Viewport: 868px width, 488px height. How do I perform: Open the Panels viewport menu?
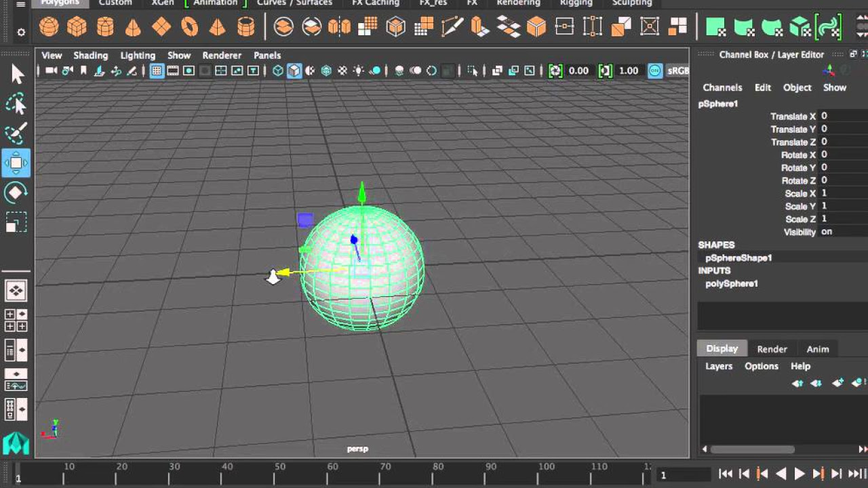click(267, 56)
